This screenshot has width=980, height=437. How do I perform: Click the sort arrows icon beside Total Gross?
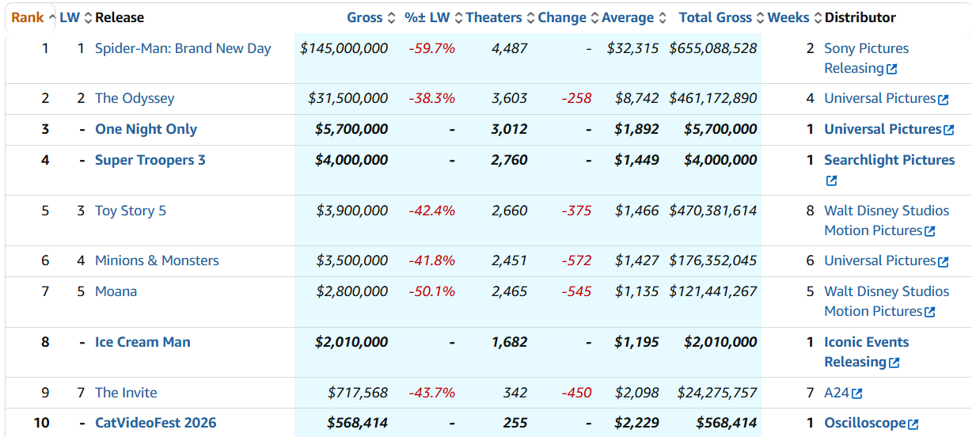coord(760,17)
